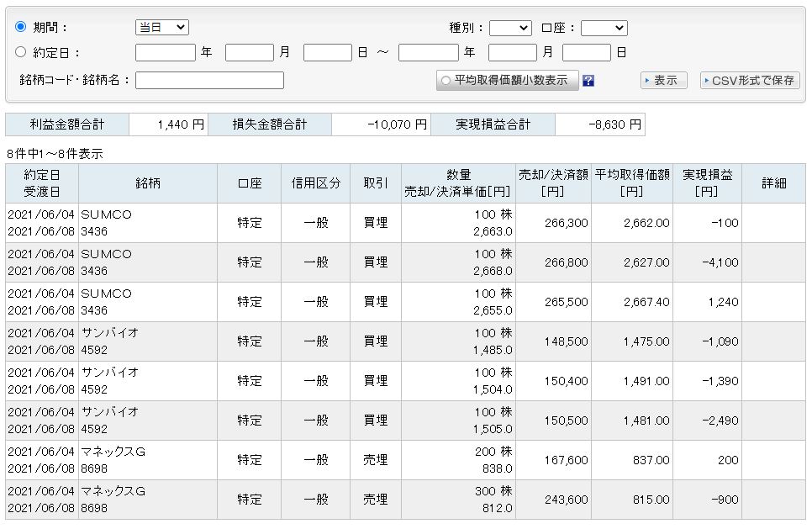This screenshot has width=812, height=529.
Task: Click the 損失金額合計 value -10,070 円
Action: [x=381, y=124]
